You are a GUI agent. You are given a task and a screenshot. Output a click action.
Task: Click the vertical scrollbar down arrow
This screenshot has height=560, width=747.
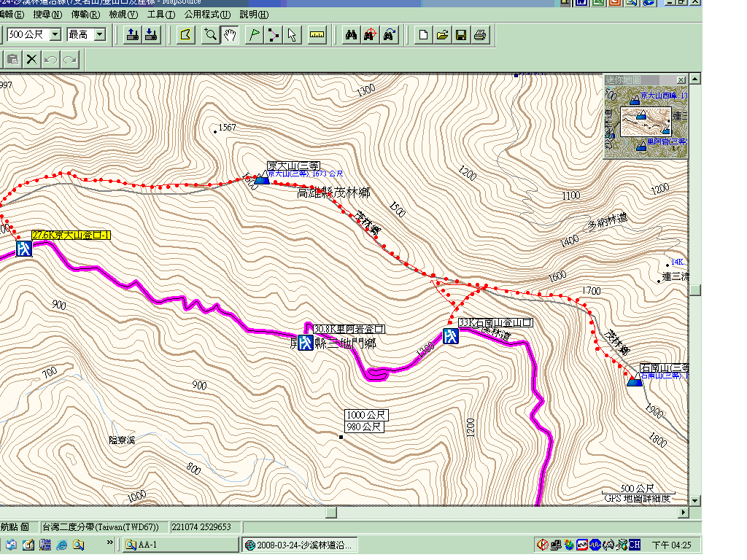point(695,500)
